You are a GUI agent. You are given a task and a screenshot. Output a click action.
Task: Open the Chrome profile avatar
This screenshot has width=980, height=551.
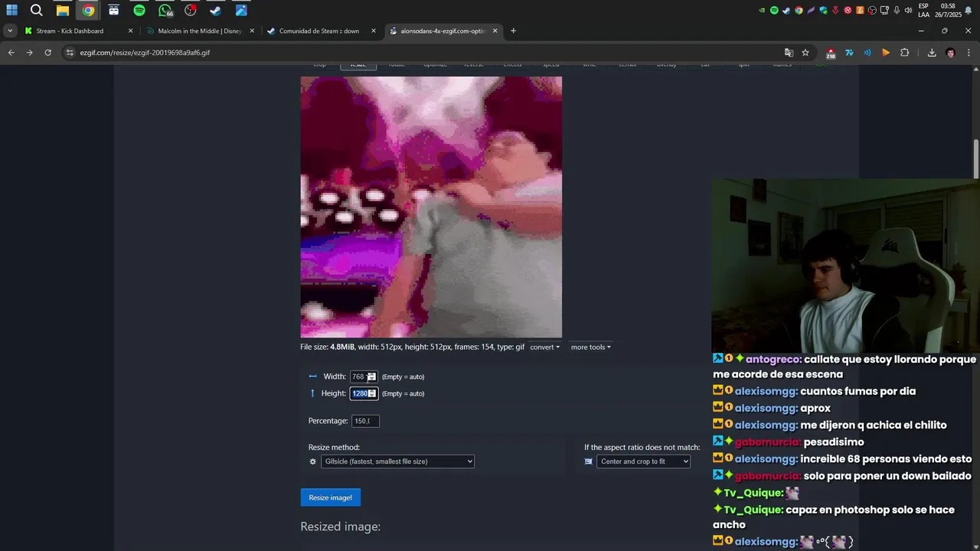click(950, 53)
